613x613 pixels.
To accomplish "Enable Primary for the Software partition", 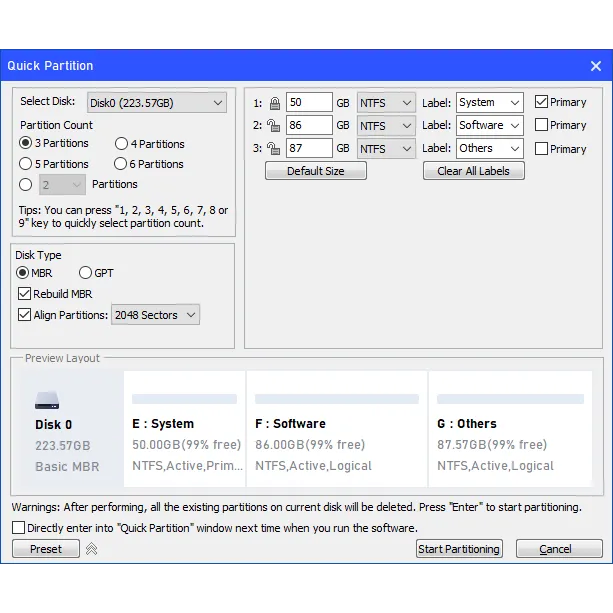I will pyautogui.click(x=541, y=125).
